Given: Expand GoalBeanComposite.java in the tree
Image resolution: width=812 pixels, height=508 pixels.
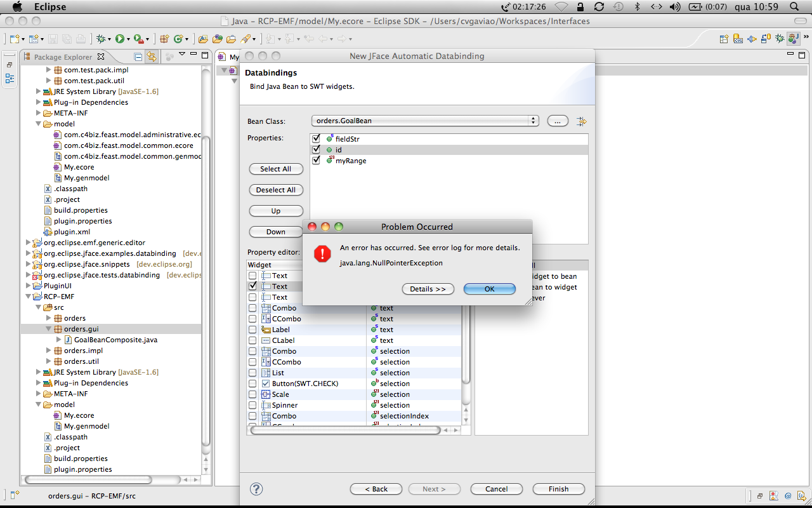Looking at the screenshot, I should tap(58, 340).
